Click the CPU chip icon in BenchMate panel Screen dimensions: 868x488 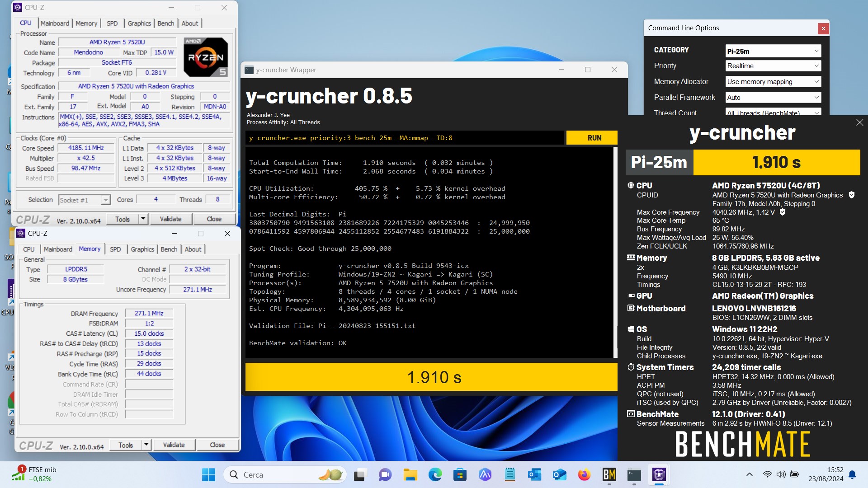pyautogui.click(x=631, y=185)
